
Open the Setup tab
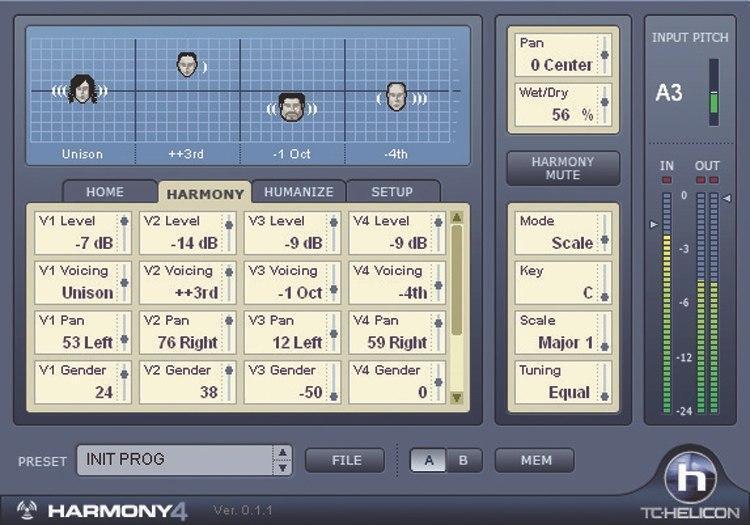click(x=392, y=192)
